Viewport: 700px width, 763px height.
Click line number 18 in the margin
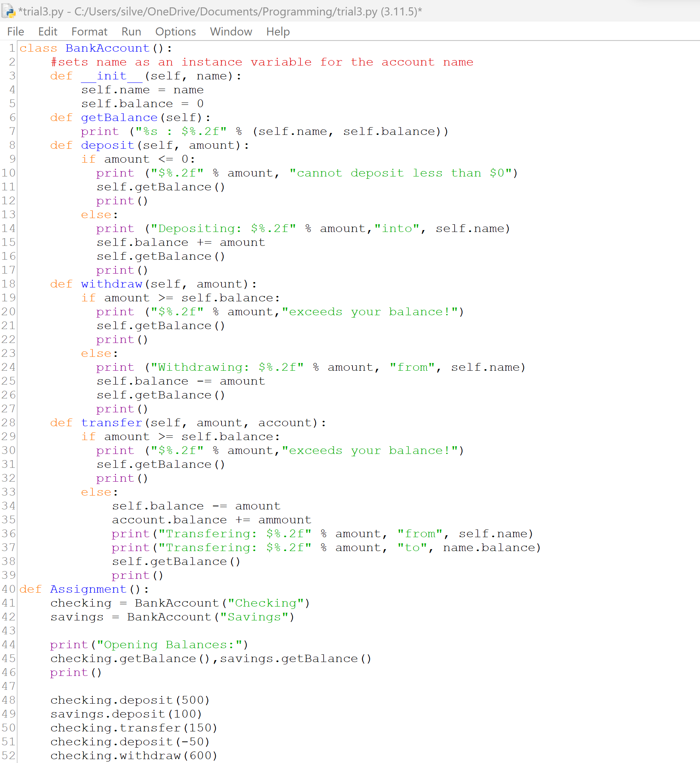(x=8, y=284)
